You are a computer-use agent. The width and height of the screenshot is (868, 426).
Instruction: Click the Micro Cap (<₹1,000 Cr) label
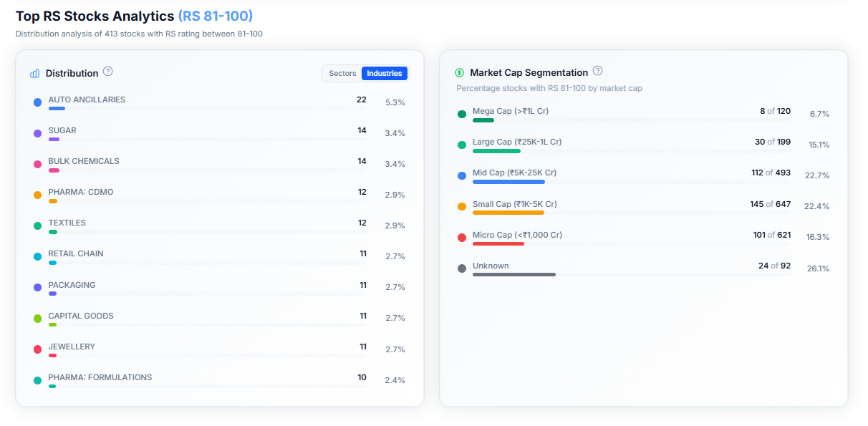(517, 235)
